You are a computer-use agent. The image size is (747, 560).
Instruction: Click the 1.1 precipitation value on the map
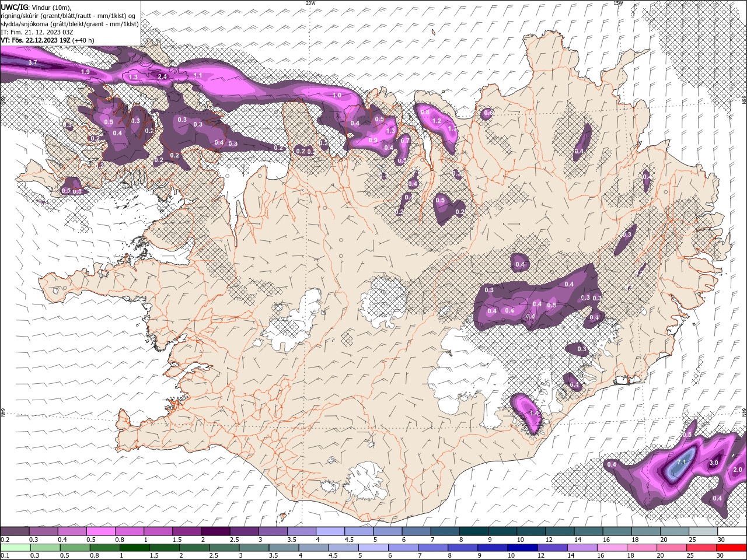pyautogui.click(x=198, y=75)
